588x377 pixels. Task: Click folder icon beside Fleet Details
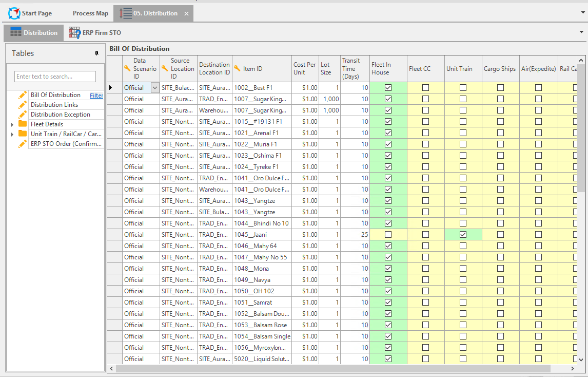tap(23, 124)
